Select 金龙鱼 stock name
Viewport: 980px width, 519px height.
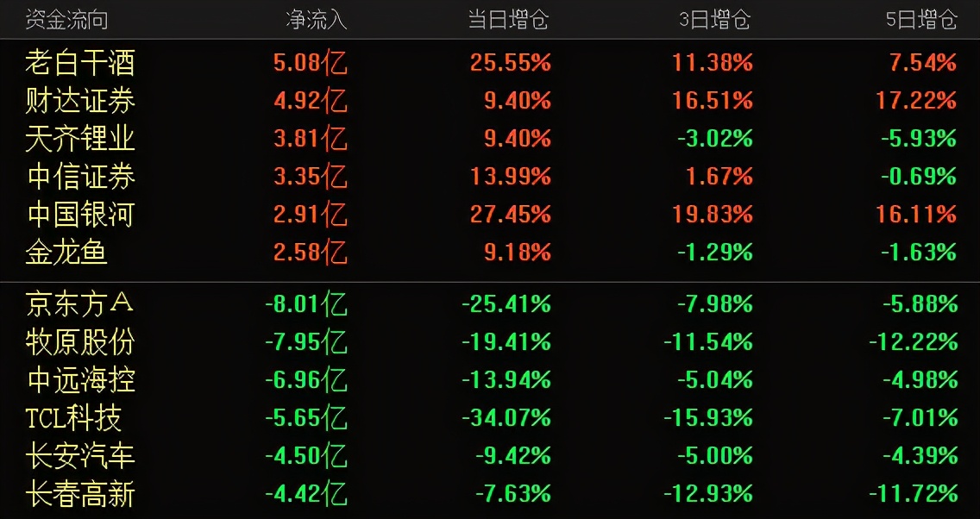67,252
